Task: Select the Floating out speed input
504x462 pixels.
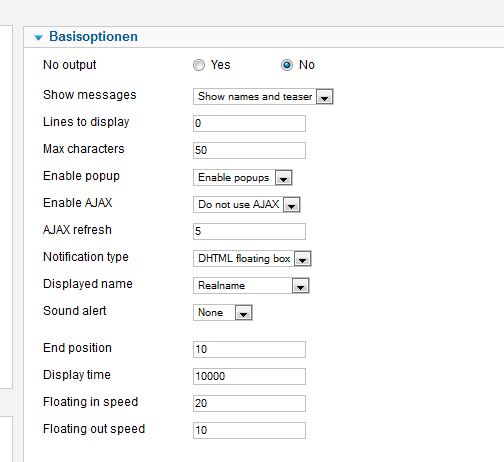Action: click(x=249, y=430)
